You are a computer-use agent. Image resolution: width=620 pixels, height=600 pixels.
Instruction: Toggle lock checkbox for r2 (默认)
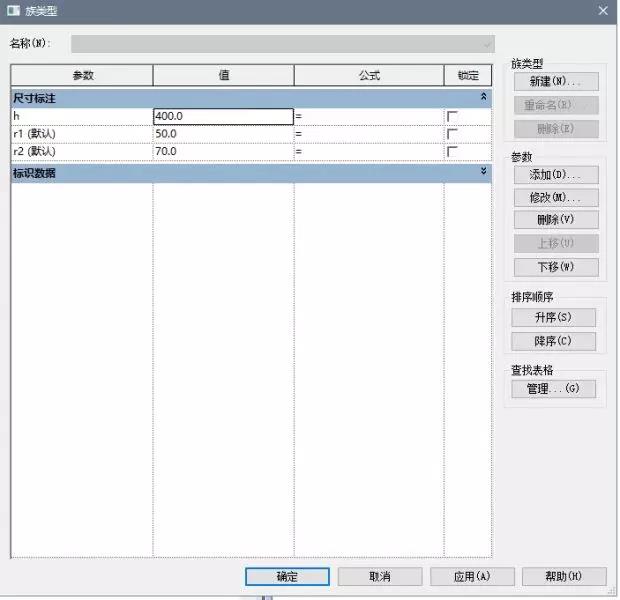452,151
